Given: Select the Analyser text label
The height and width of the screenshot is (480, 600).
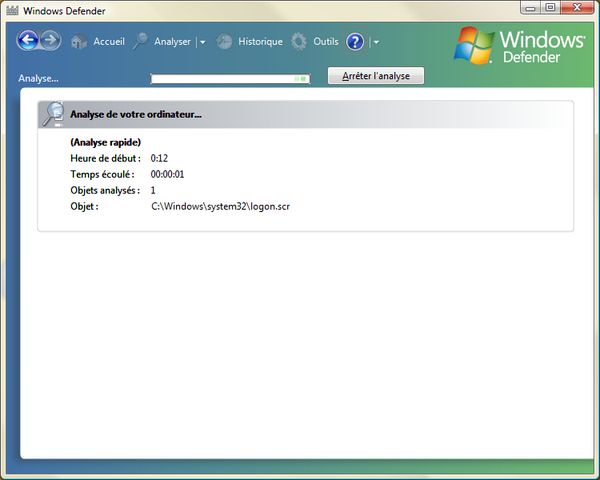Looking at the screenshot, I should point(172,42).
